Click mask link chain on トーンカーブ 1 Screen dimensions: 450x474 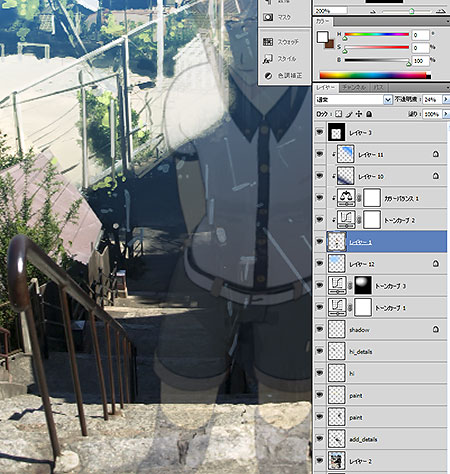(x=350, y=308)
